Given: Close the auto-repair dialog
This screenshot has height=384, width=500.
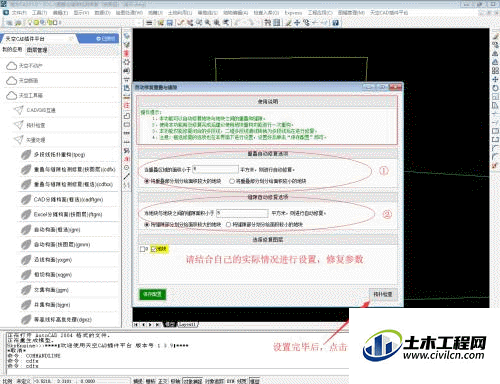Looking at the screenshot, I should (395, 87).
